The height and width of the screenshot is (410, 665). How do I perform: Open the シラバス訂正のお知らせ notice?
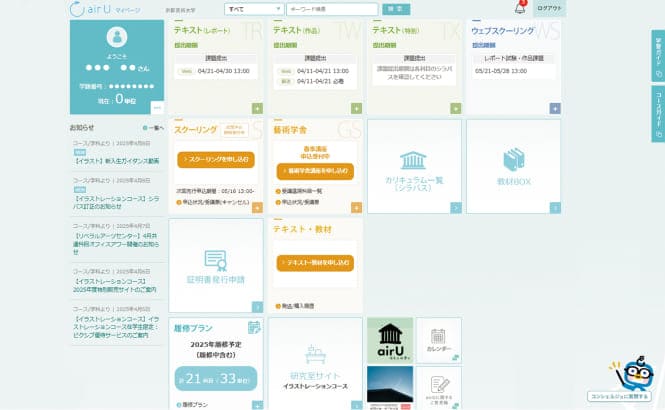pos(117,202)
